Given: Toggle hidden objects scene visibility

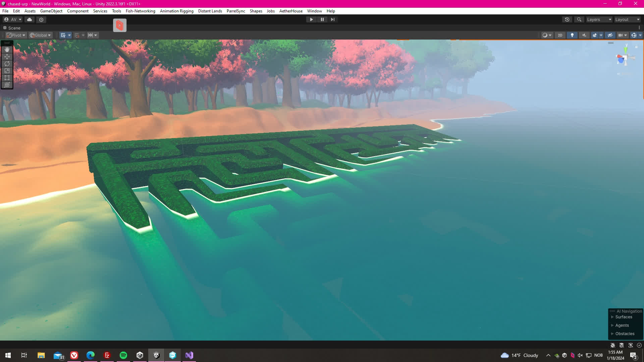Looking at the screenshot, I should (x=610, y=35).
